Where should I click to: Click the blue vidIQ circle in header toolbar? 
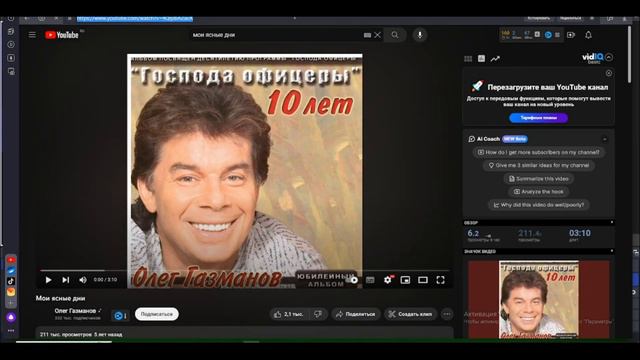click(548, 35)
